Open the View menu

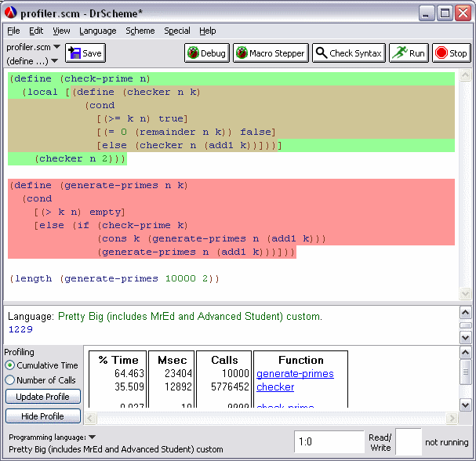click(61, 31)
